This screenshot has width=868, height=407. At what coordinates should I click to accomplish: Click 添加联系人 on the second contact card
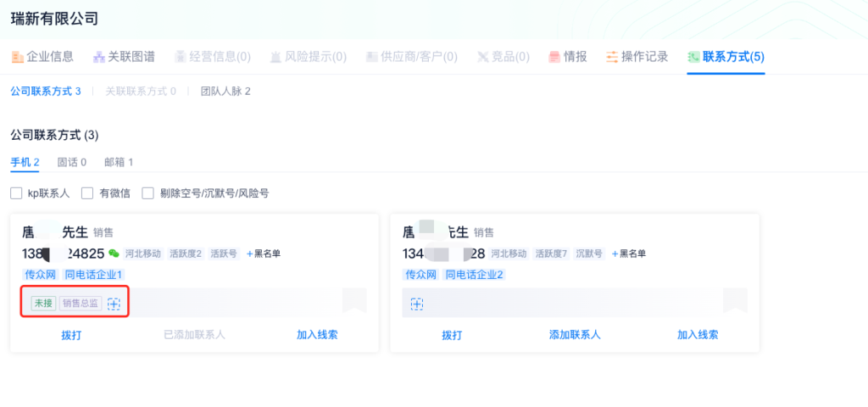[x=575, y=334]
